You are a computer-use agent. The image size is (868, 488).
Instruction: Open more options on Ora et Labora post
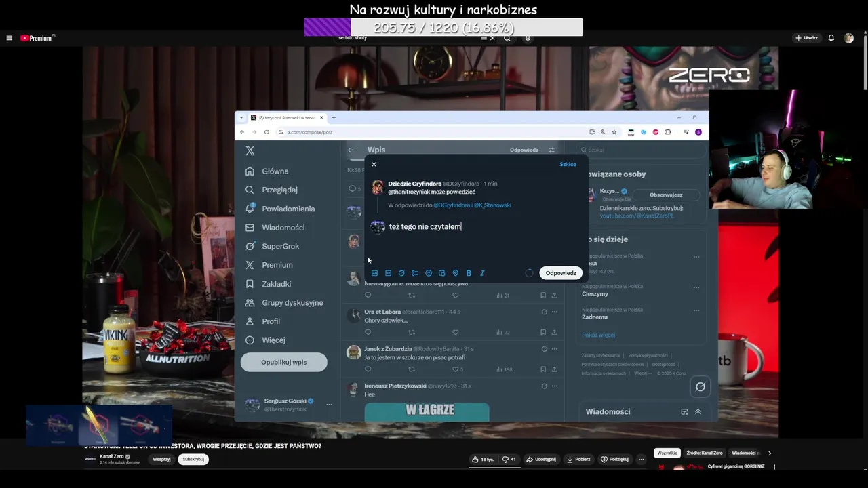click(554, 312)
